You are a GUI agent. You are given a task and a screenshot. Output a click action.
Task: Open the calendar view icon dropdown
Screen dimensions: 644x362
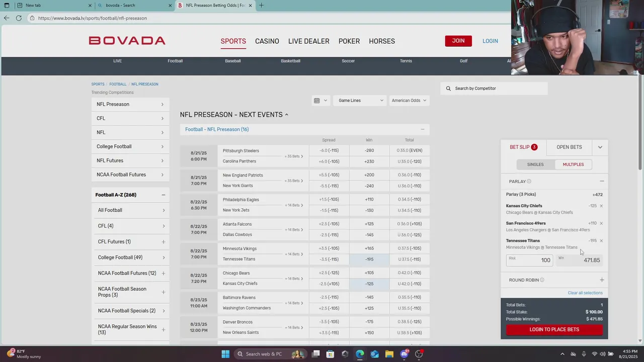pos(320,101)
